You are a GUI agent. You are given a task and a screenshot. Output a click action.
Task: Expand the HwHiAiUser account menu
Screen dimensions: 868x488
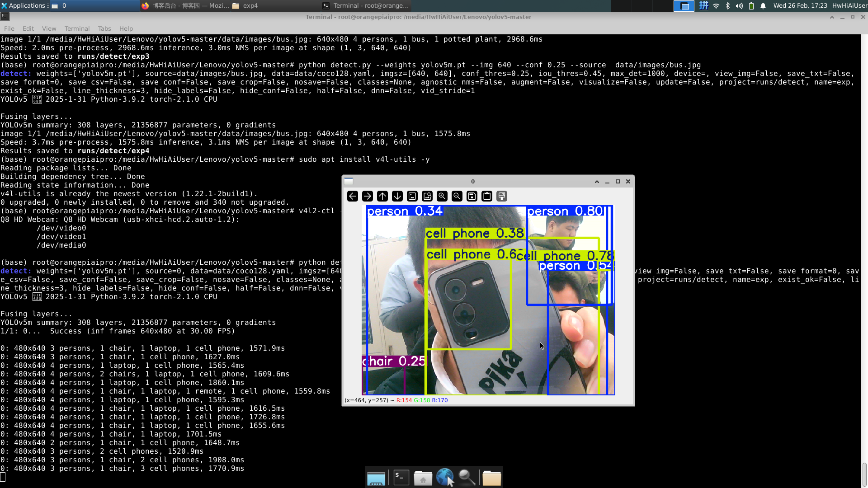pos(849,5)
